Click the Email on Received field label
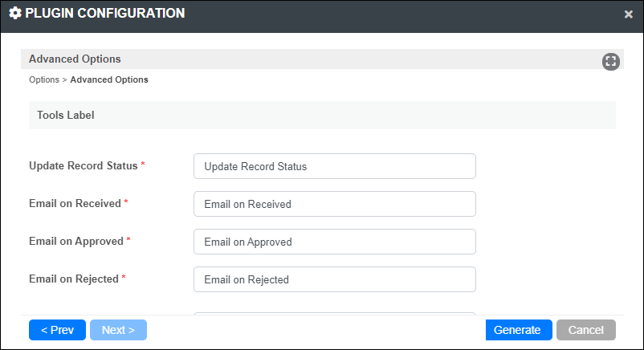The height and width of the screenshot is (350, 644). [75, 203]
